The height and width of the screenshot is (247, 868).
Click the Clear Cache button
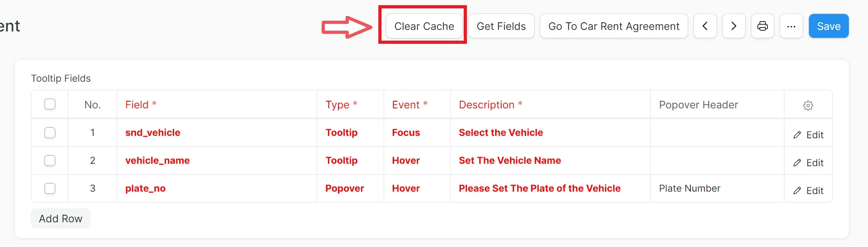pyautogui.click(x=424, y=26)
